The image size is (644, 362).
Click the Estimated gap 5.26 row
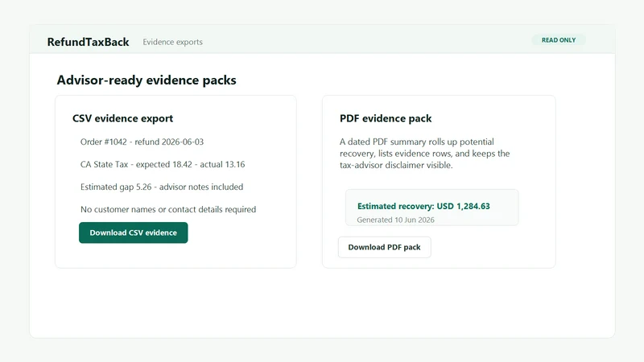[162, 187]
